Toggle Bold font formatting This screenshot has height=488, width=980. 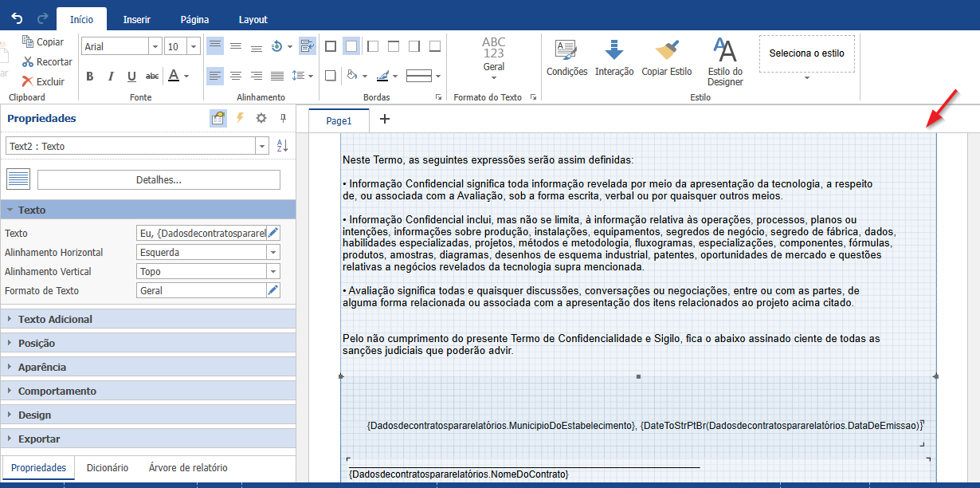90,77
